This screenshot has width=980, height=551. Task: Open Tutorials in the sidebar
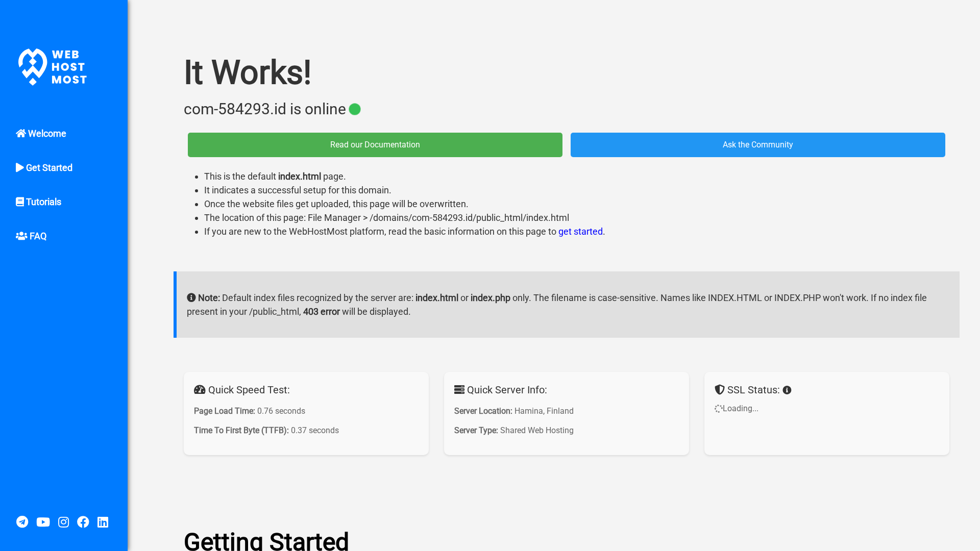point(38,202)
